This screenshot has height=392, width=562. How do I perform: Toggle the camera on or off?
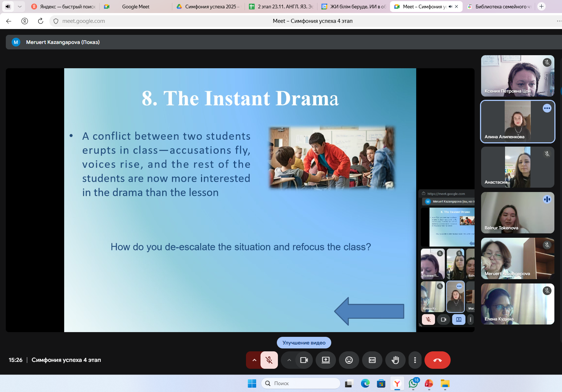coord(304,360)
